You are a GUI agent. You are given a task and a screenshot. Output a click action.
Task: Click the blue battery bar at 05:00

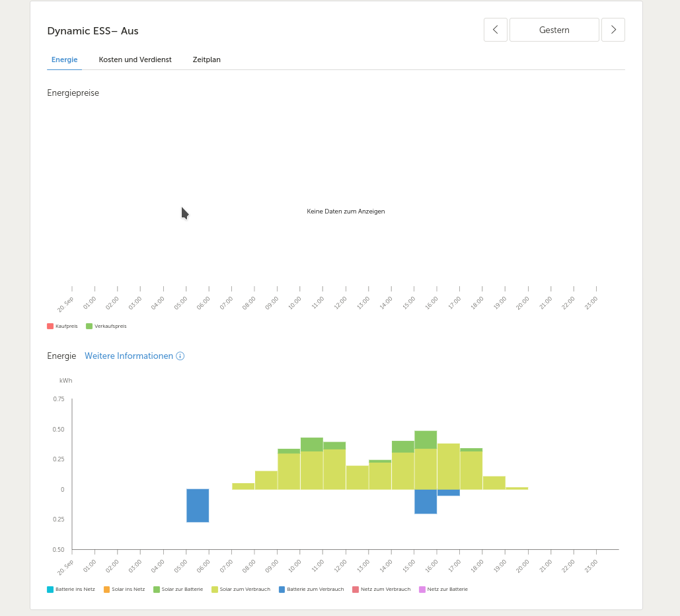click(198, 506)
